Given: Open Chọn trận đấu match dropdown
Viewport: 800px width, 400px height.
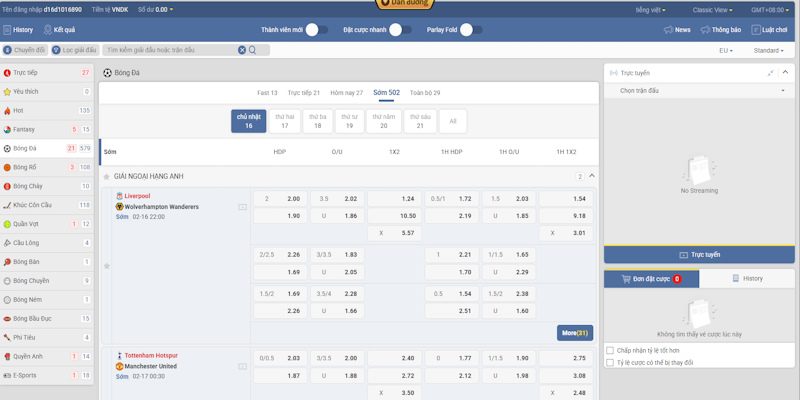Looking at the screenshot, I should click(x=699, y=90).
